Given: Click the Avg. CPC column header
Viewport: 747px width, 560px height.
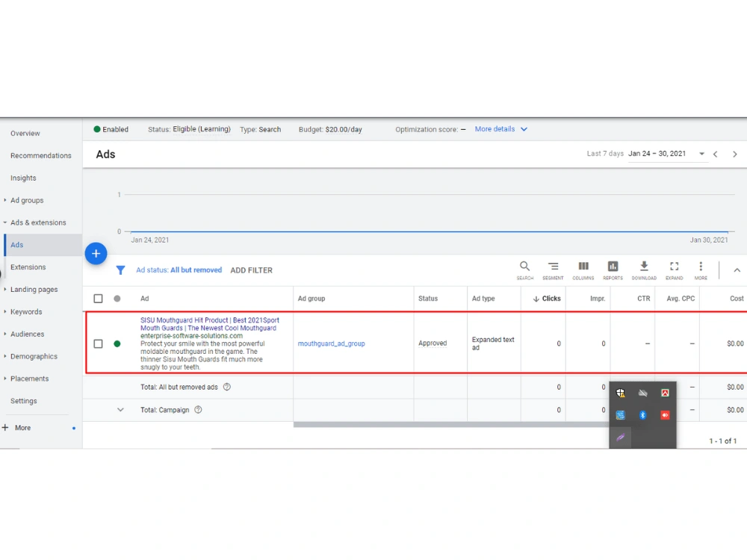Looking at the screenshot, I should 681,299.
